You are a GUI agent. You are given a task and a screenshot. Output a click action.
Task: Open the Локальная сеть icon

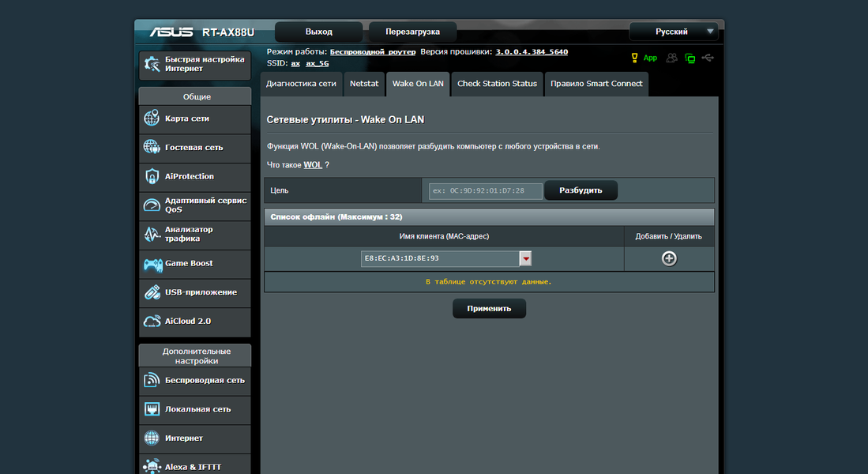coord(152,408)
